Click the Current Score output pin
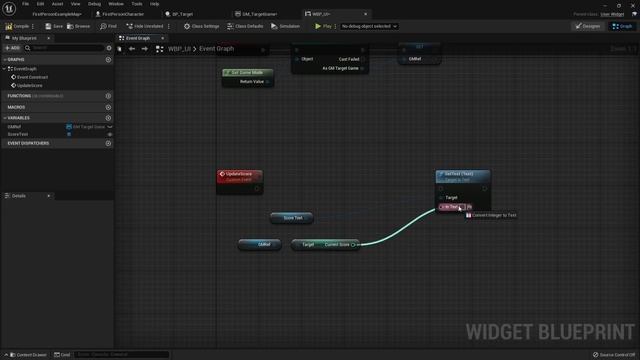 [353, 244]
